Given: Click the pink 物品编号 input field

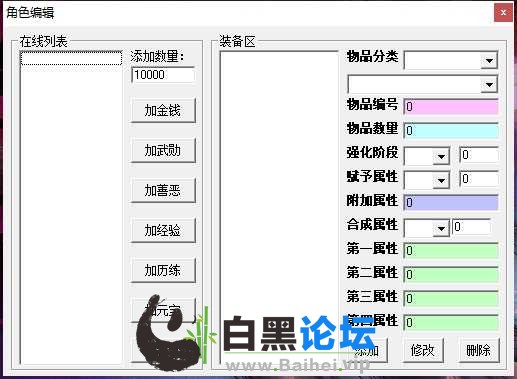Looking at the screenshot, I should click(451, 106).
